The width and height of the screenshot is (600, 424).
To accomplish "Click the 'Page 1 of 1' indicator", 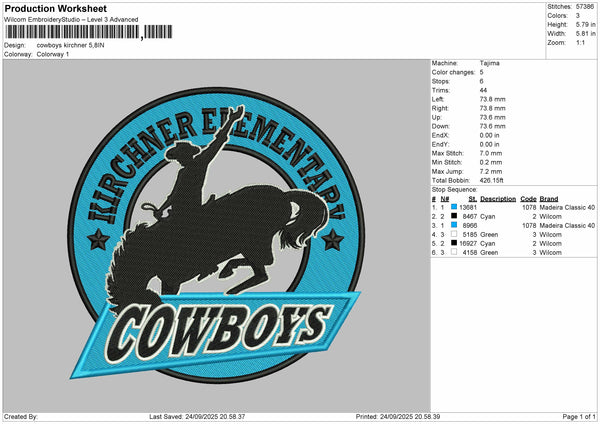I will [579, 416].
